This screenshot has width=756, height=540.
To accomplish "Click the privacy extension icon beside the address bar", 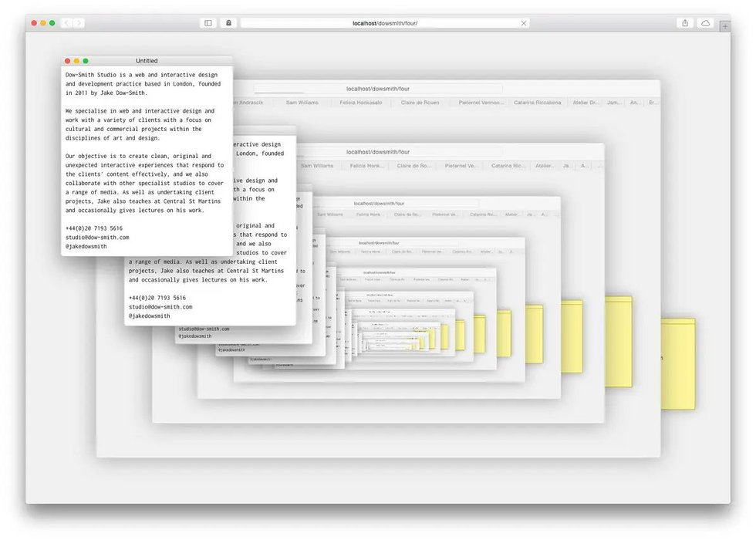I will 228,23.
